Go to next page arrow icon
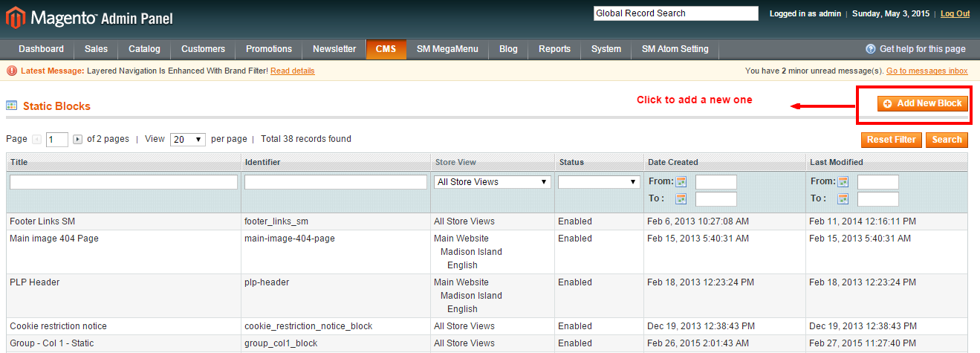Image resolution: width=980 pixels, height=353 pixels. click(77, 139)
